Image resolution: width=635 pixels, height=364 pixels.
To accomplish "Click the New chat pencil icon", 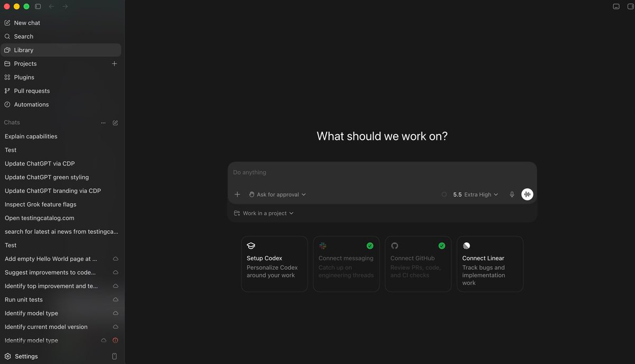I will [7, 23].
